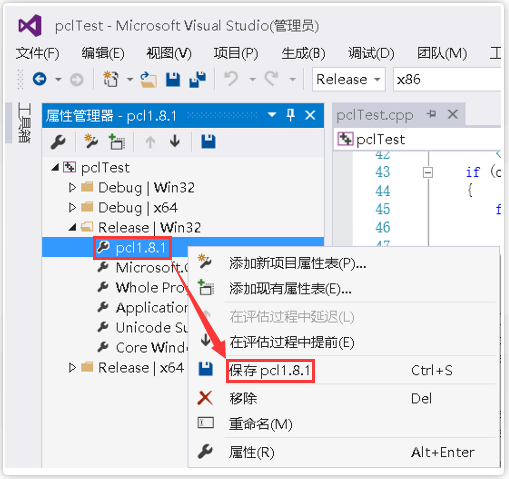Close the pclTest.cpp tab

pos(453,114)
